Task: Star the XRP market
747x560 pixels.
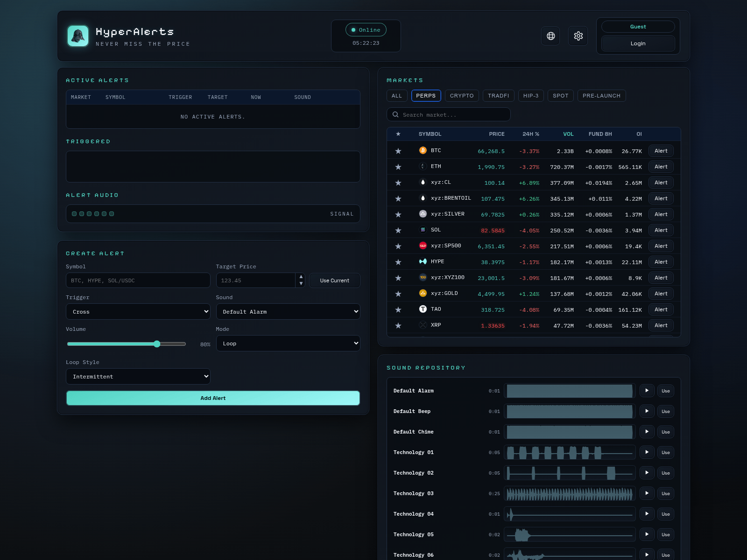Action: coord(398,326)
